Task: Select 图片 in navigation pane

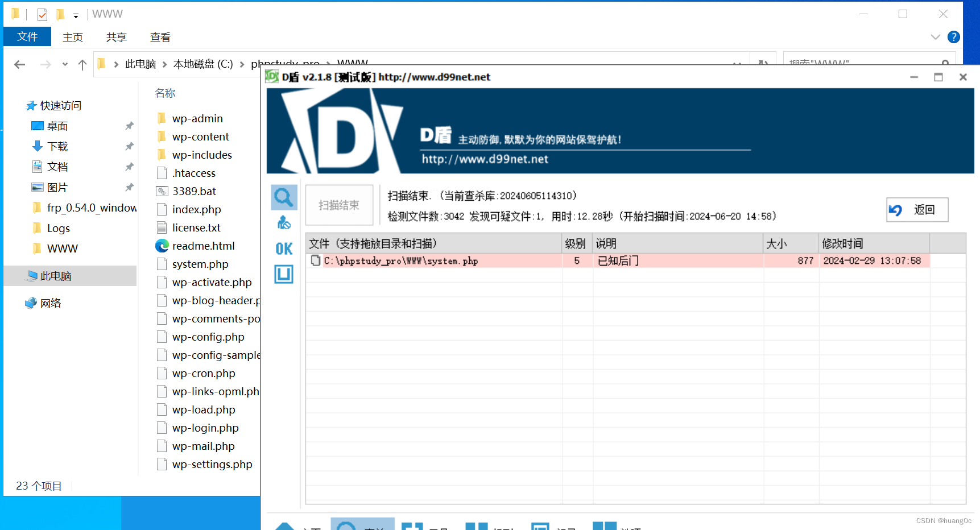Action: (57, 188)
